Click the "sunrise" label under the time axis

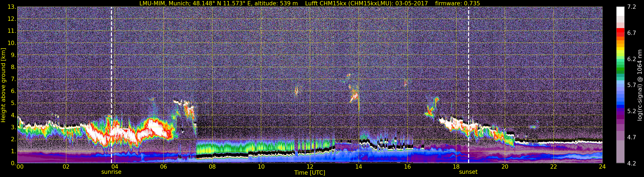click(111, 172)
